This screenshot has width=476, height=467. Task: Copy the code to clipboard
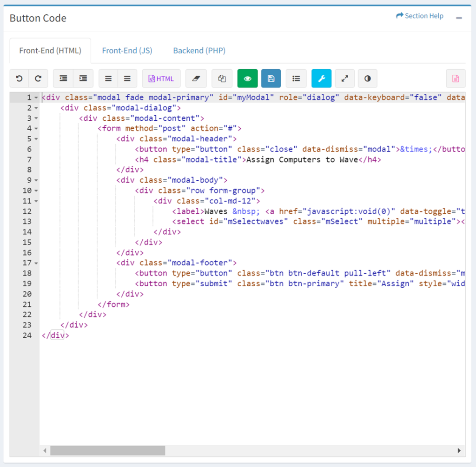[222, 78]
